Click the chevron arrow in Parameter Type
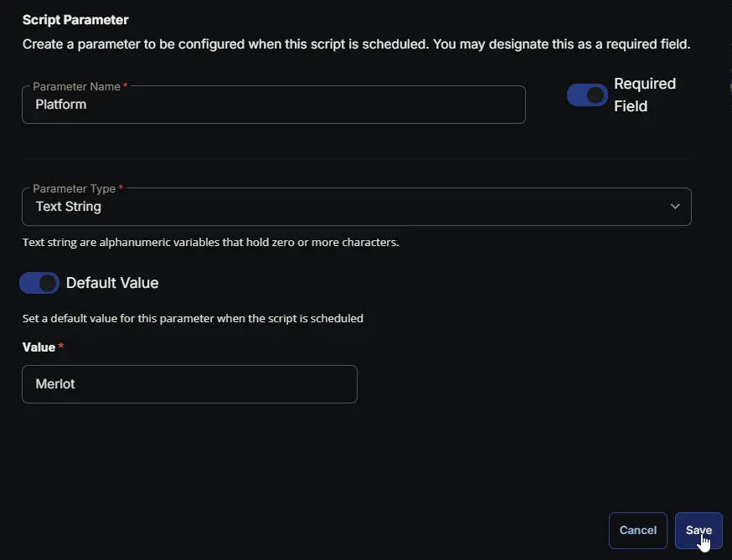Screen dimensions: 732x560 coord(675,207)
